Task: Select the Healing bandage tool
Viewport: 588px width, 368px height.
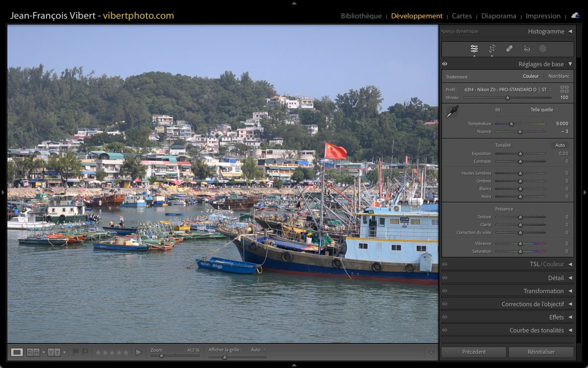Action: 509,49
